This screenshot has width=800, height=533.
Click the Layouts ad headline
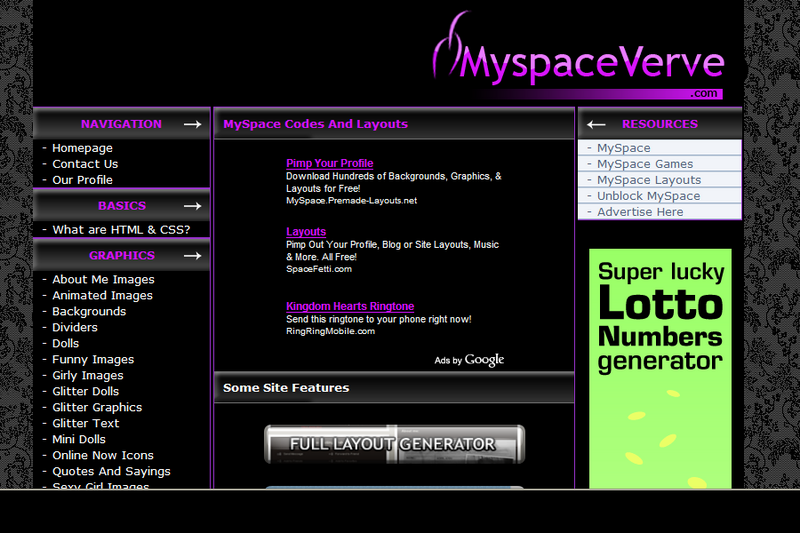306,232
